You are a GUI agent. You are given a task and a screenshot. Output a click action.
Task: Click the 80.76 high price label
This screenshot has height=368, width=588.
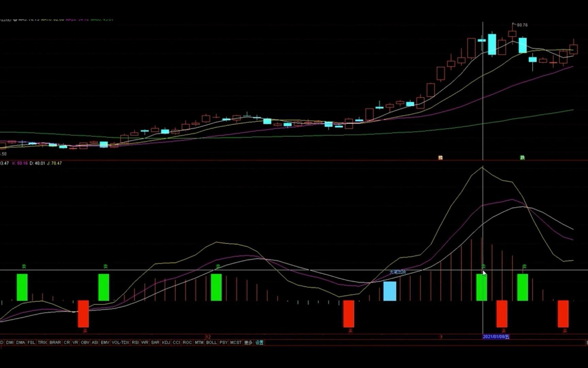522,25
